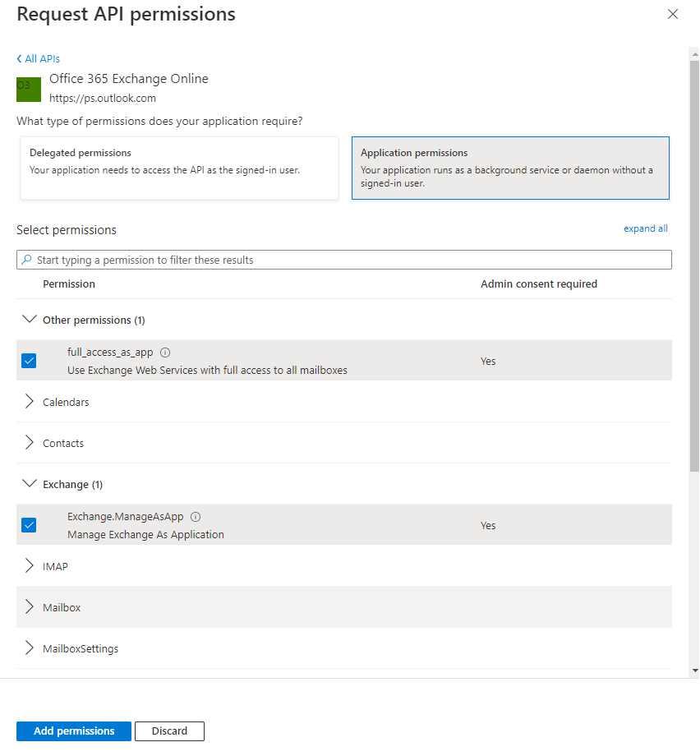Click the Office 365 Exchange Online app icon
Image resolution: width=700 pixels, height=756 pixels.
tap(29, 90)
